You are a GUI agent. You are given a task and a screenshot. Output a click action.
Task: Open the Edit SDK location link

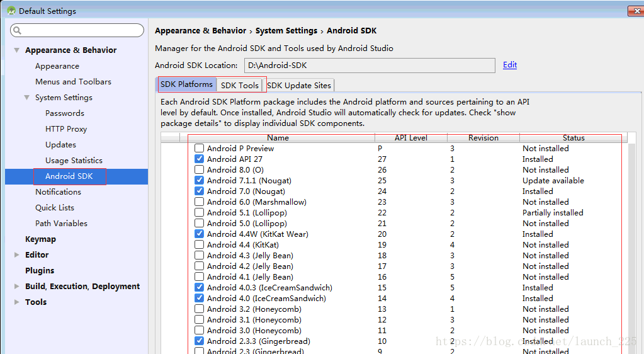coord(510,65)
